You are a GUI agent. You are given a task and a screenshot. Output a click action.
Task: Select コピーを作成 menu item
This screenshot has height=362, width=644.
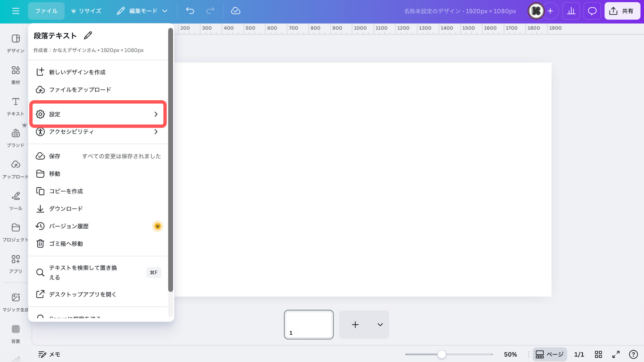click(98, 191)
